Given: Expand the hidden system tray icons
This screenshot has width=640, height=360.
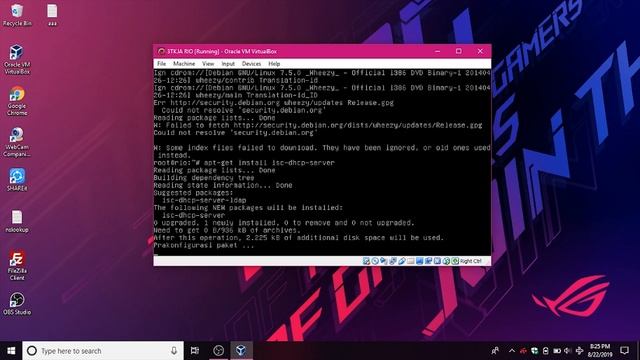Looking at the screenshot, I should tap(512, 351).
